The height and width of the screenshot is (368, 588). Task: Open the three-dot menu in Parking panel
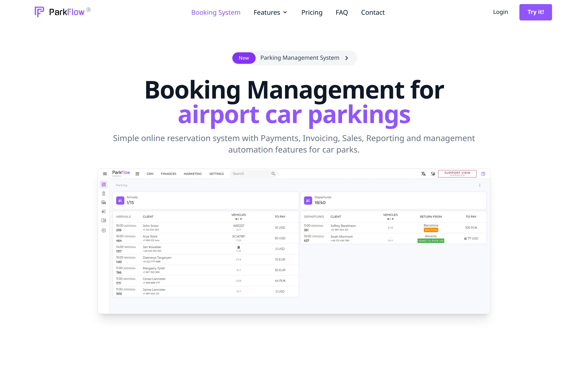tap(480, 185)
